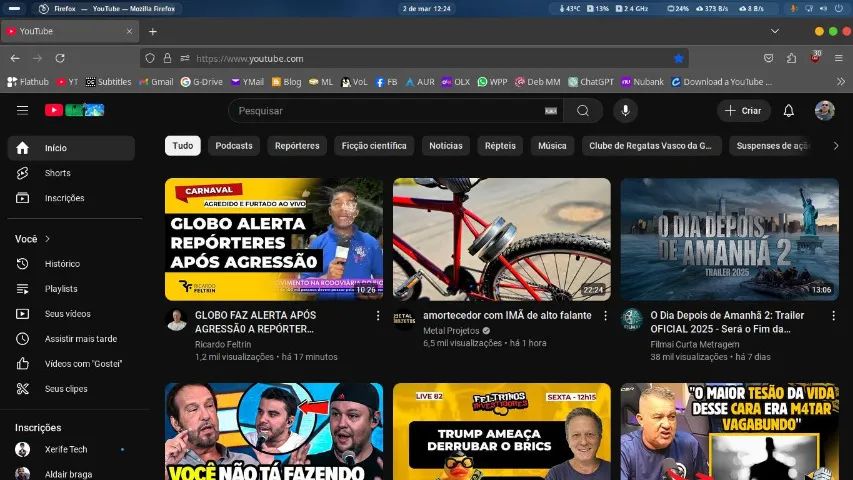Open Vídeos com "Gostei" list
Image resolution: width=853 pixels, height=480 pixels.
pyautogui.click(x=71, y=364)
